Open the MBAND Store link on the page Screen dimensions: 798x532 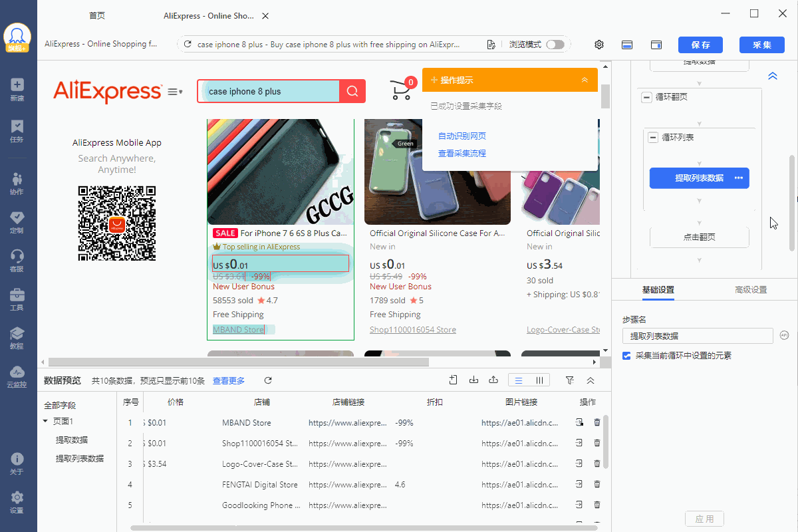tap(239, 330)
